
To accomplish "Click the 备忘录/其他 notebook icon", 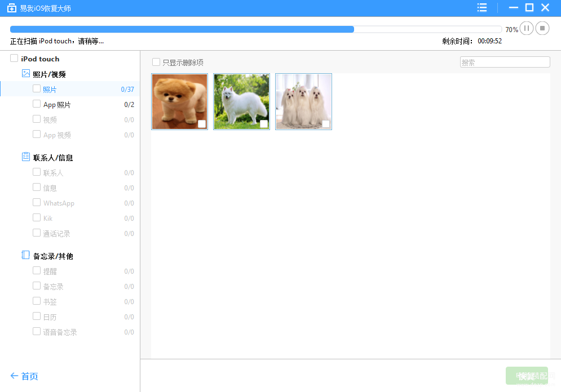I will click(26, 255).
